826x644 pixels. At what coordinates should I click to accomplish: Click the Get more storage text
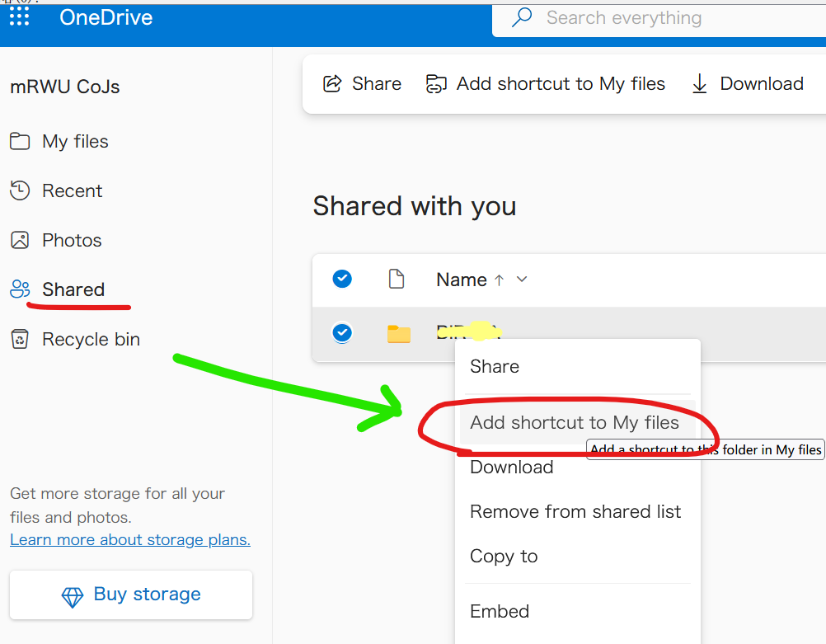pyautogui.click(x=117, y=505)
